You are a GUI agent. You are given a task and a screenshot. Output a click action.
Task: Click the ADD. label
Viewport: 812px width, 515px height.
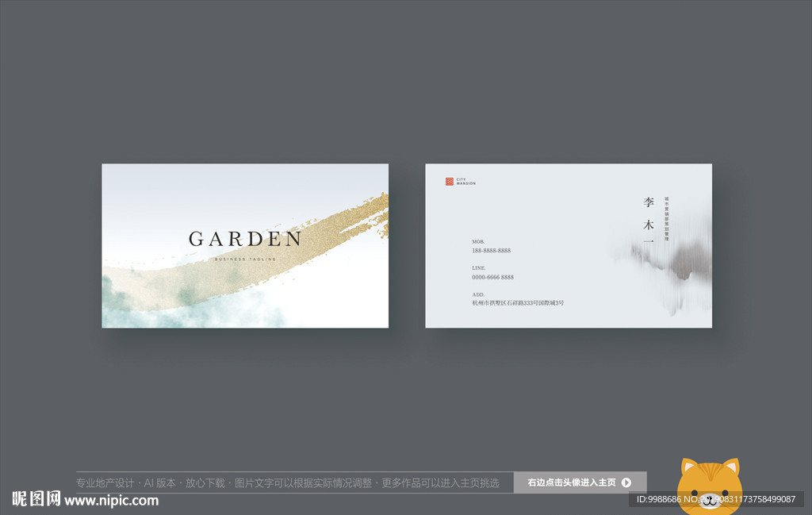pyautogui.click(x=478, y=295)
